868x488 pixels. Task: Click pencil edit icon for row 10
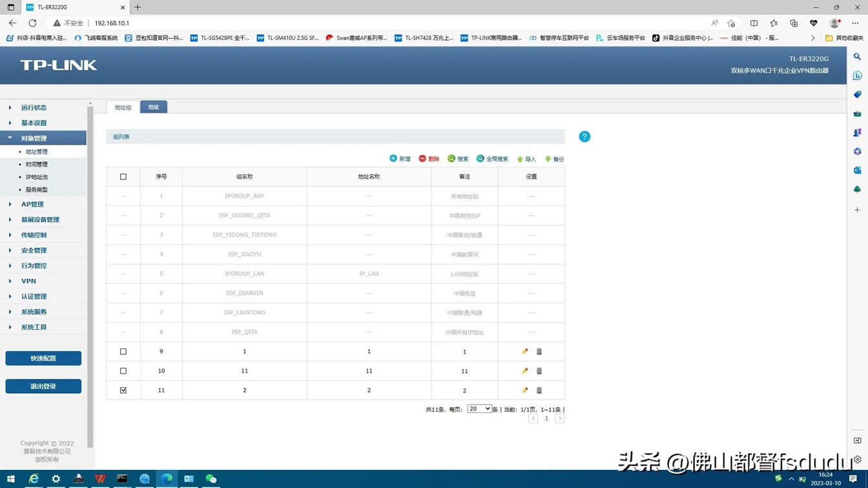click(524, 371)
